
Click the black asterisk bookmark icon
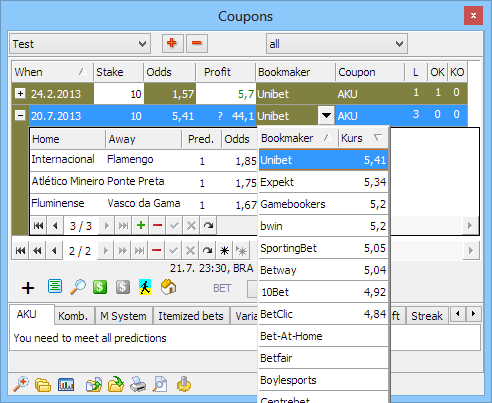(224, 251)
